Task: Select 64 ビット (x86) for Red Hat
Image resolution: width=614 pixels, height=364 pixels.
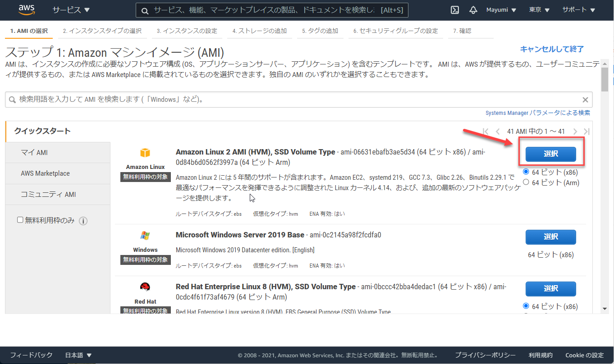Action: click(526, 306)
